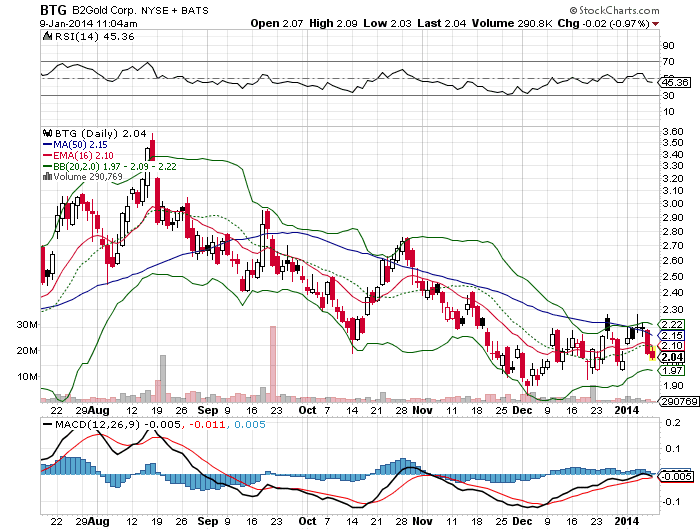
Task: Click the 2.10 EMA price tag
Action: (672, 346)
